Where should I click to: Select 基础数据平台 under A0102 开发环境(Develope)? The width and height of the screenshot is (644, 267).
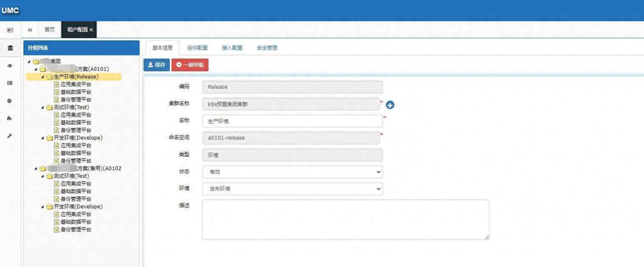[76, 222]
